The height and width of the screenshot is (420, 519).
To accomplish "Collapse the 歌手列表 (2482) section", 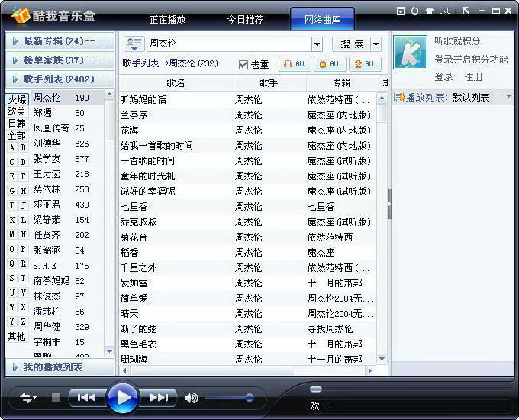I will click(x=60, y=79).
